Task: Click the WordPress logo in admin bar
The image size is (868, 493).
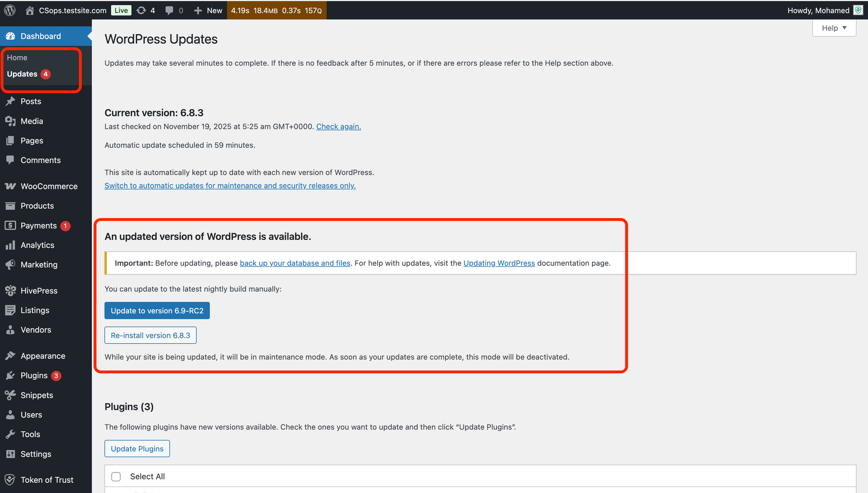Action: point(10,10)
